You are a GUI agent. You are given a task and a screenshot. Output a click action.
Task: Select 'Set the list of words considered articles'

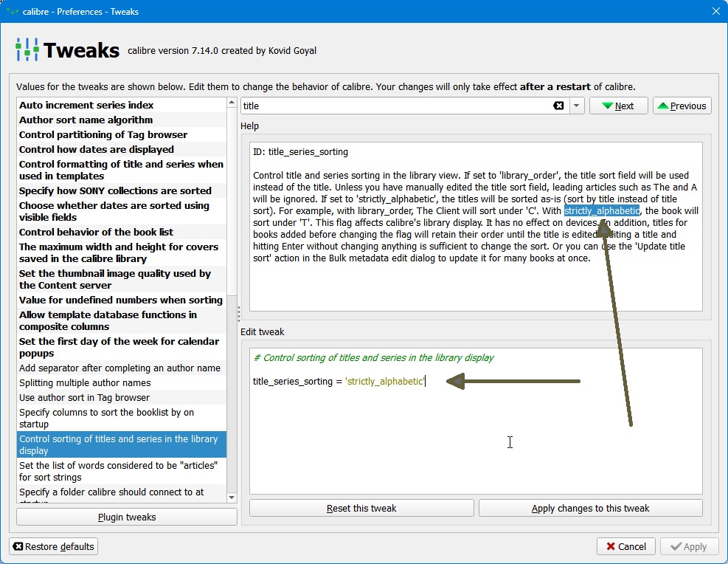[x=121, y=471]
